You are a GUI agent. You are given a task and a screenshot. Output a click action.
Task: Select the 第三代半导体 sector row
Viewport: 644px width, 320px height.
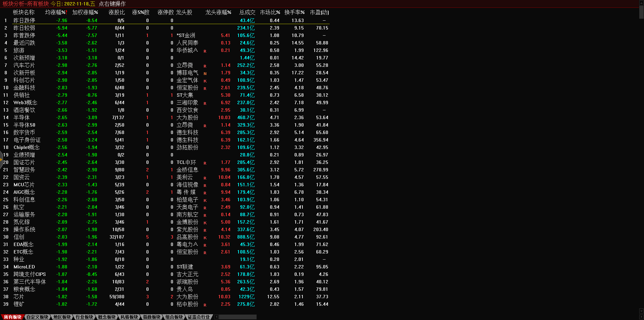(x=30, y=282)
